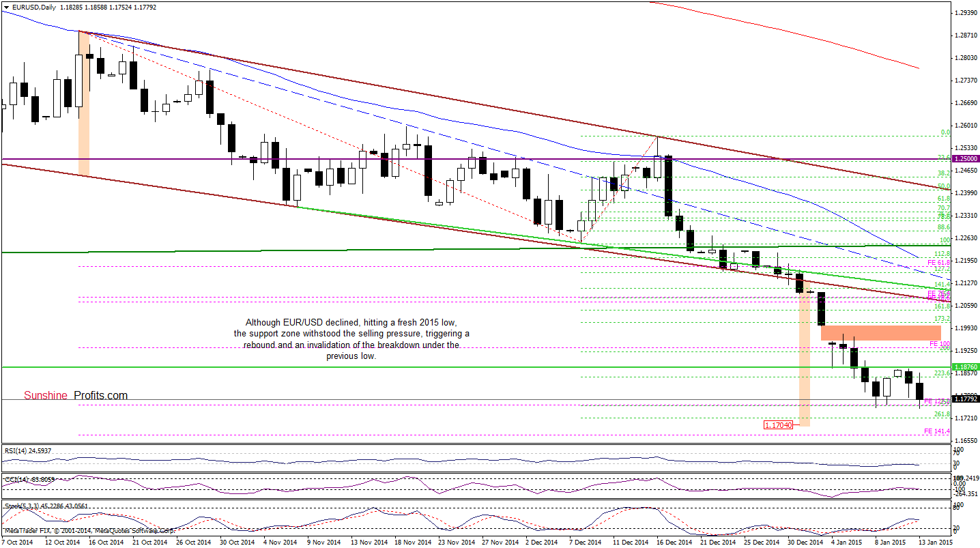
Task: Click the 16 Oct 2014 date label
Action: point(105,543)
